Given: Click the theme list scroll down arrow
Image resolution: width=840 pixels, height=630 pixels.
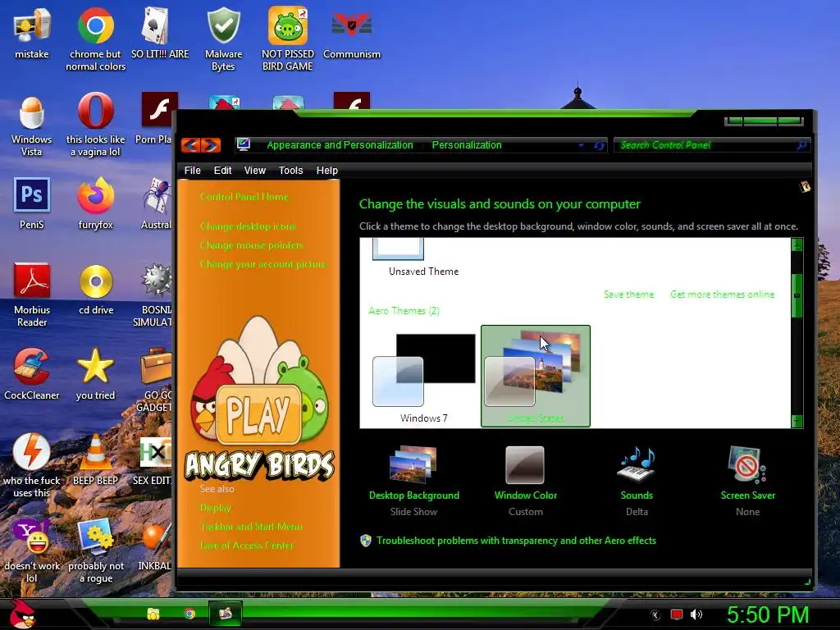Looking at the screenshot, I should pos(797,421).
